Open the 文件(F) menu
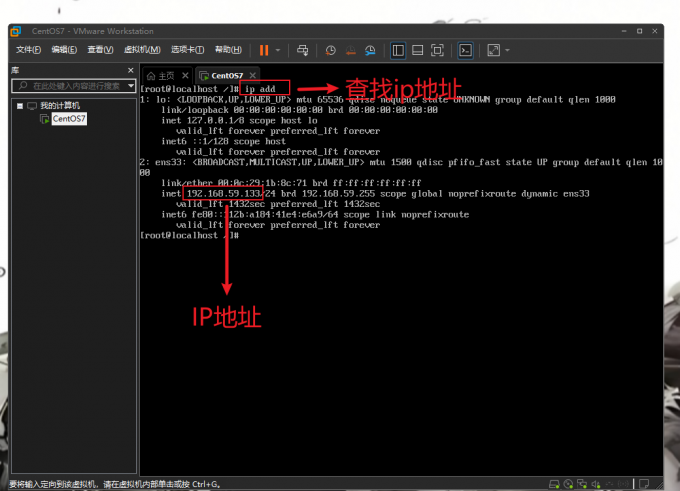680x491 pixels. coord(27,50)
